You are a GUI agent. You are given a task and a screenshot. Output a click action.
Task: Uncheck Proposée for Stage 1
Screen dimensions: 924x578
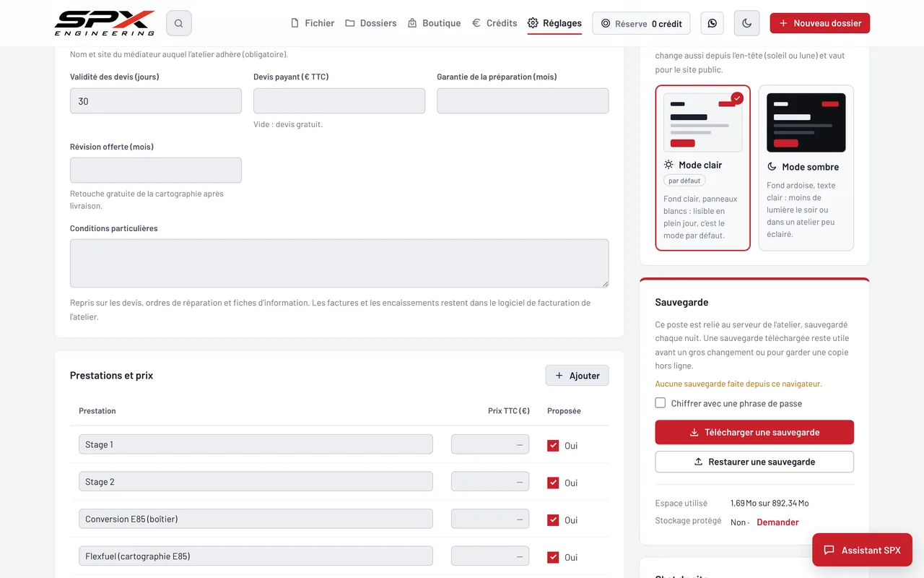[553, 446]
